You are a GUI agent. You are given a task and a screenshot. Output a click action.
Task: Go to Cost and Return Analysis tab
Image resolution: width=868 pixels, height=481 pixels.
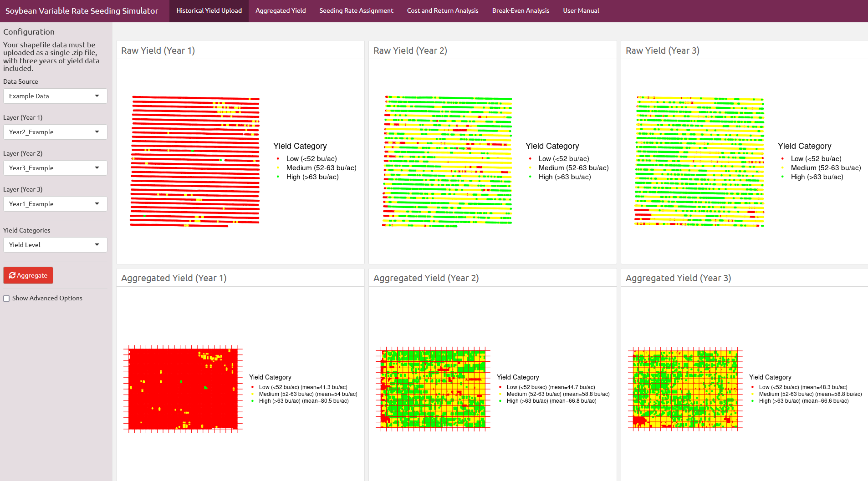point(443,10)
